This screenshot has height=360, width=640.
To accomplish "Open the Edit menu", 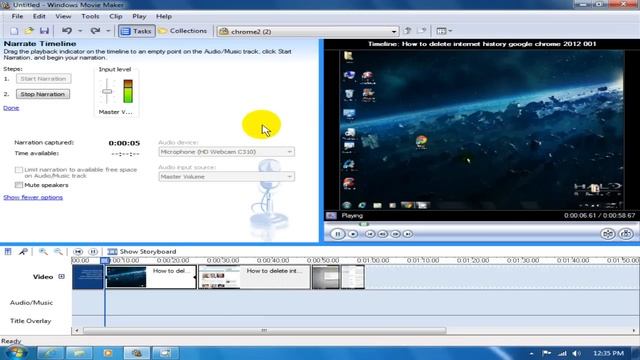I will coord(39,16).
